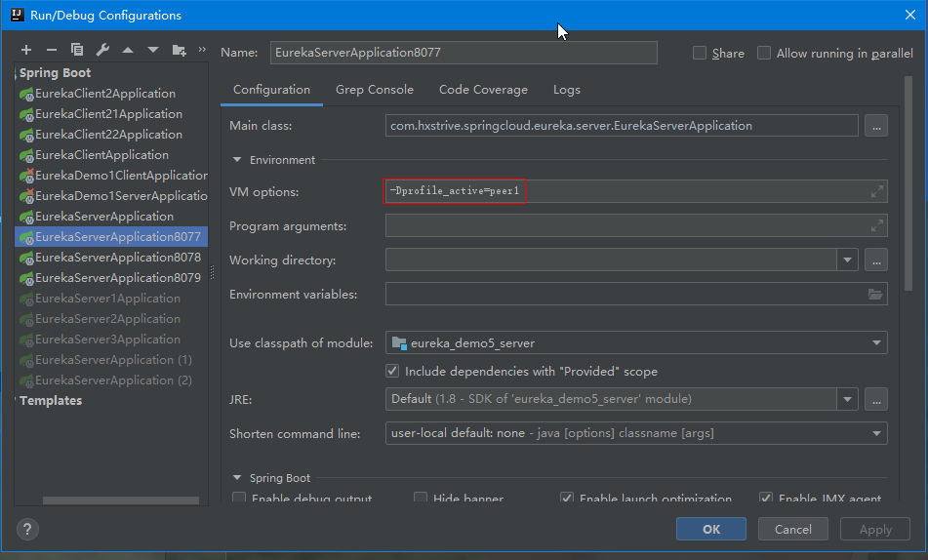The image size is (928, 560).
Task: Switch to the Logs tab
Action: click(x=567, y=90)
